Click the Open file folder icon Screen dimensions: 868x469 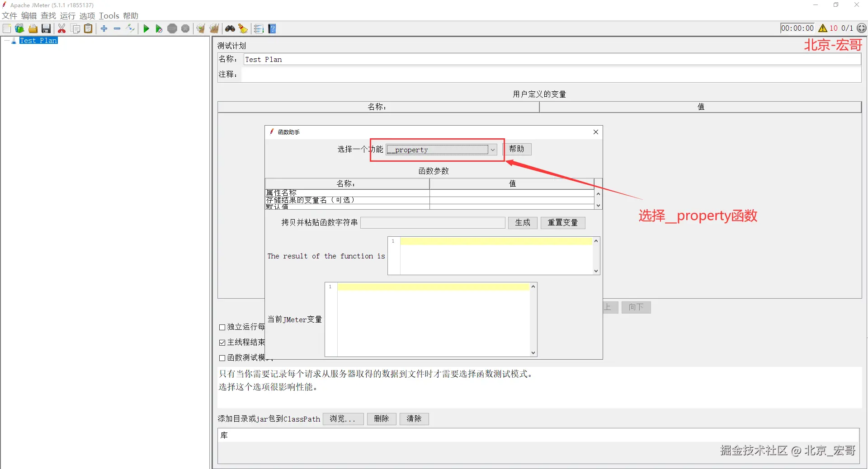coord(33,28)
